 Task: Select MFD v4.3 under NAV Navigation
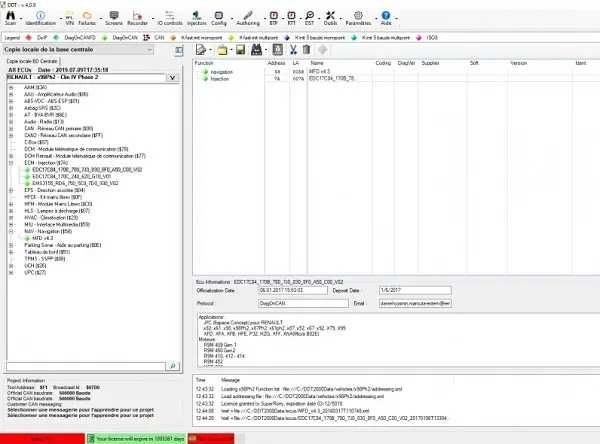[x=42, y=238]
